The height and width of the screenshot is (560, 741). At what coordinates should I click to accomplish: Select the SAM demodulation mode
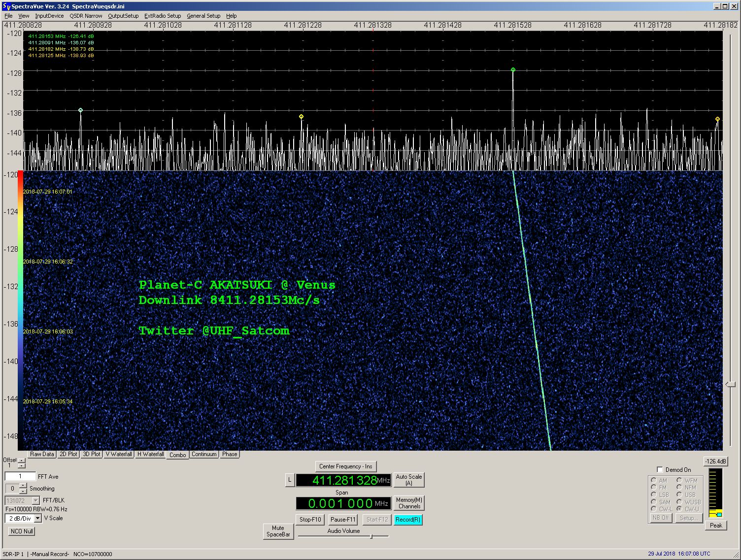pyautogui.click(x=654, y=502)
